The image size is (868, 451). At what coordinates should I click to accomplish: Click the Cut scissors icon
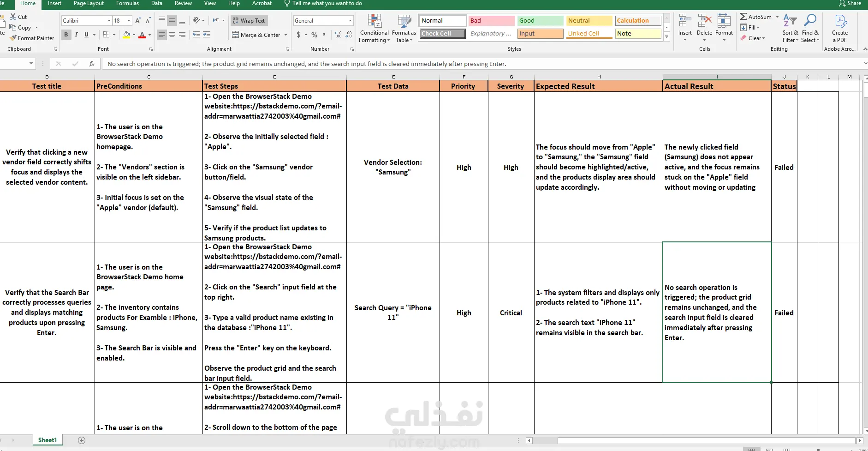13,17
